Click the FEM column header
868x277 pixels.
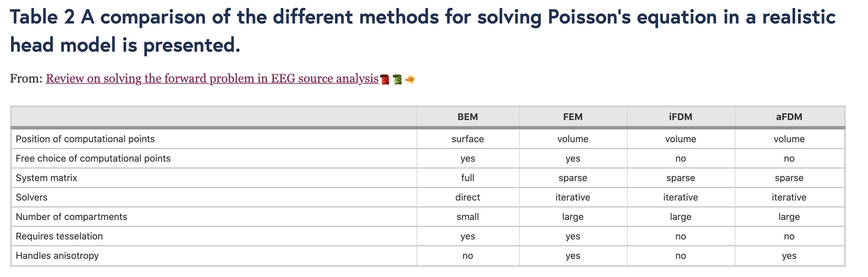[573, 117]
